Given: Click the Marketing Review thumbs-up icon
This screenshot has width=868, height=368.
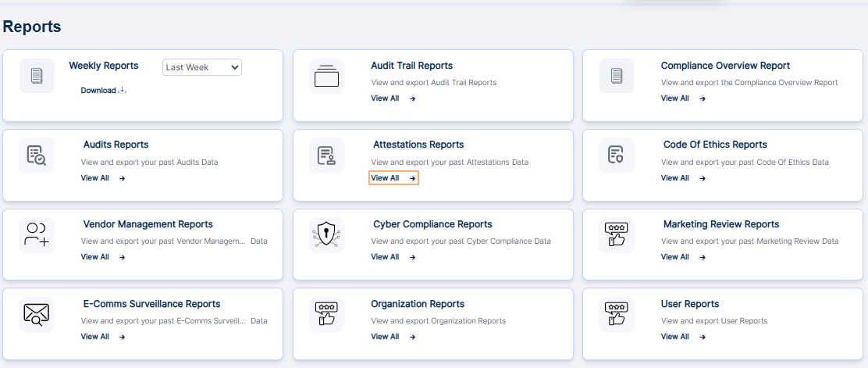Looking at the screenshot, I should point(617,235).
